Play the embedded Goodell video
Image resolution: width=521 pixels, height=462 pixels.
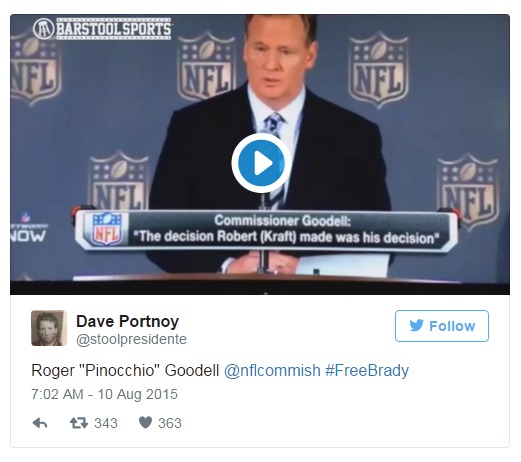261,163
